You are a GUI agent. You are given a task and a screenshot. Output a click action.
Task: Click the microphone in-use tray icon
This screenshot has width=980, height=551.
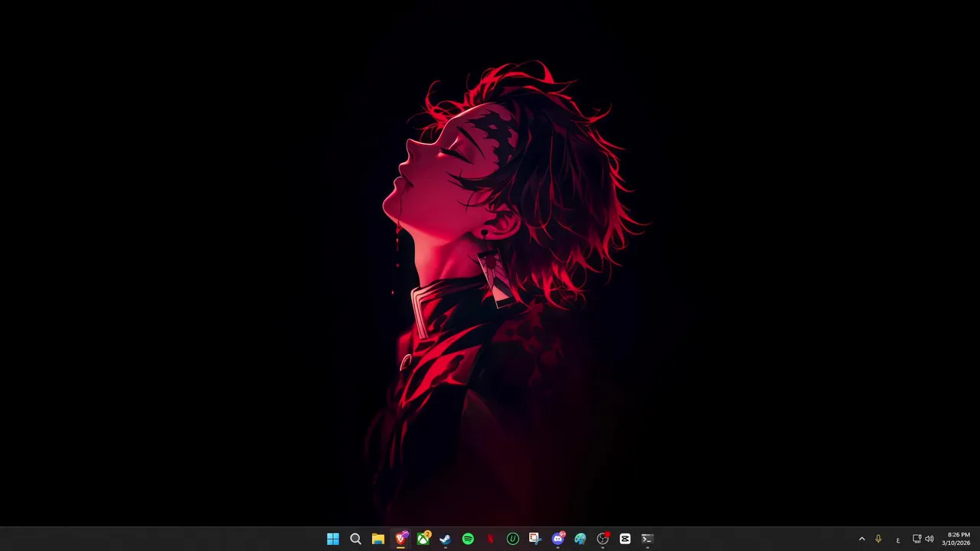pos(878,539)
